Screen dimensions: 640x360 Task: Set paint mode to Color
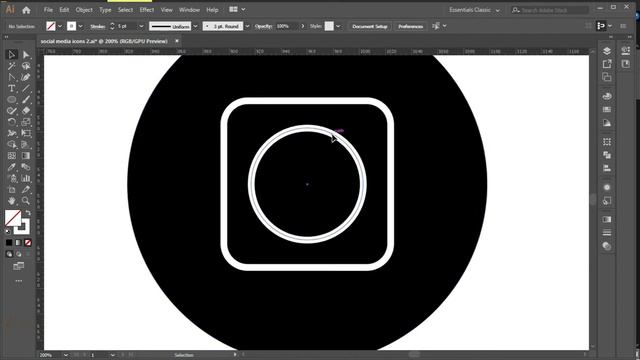(9, 242)
